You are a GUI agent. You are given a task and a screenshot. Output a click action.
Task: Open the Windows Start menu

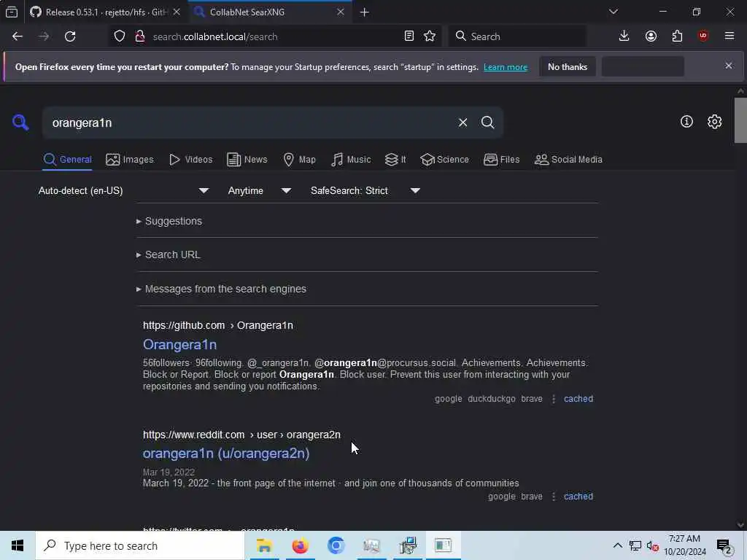coord(18,545)
